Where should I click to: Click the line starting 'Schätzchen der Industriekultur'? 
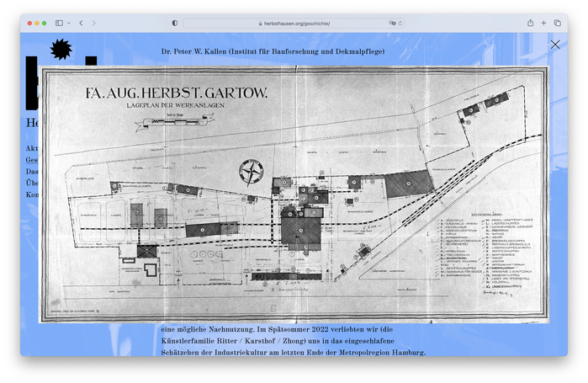pyautogui.click(x=294, y=353)
